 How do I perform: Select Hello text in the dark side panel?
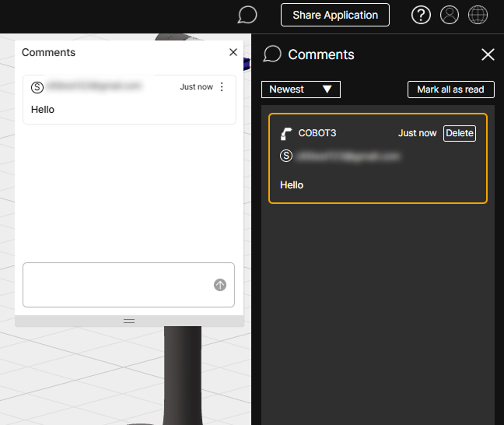click(292, 185)
